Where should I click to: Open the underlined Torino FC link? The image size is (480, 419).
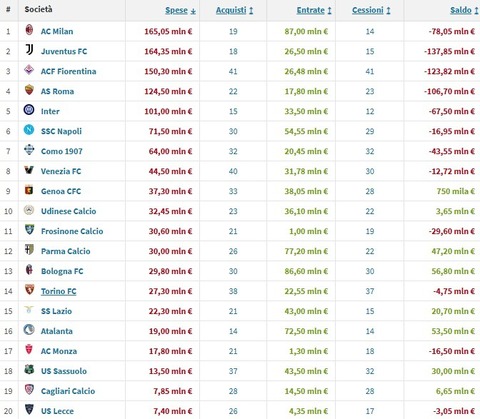pyautogui.click(x=59, y=291)
